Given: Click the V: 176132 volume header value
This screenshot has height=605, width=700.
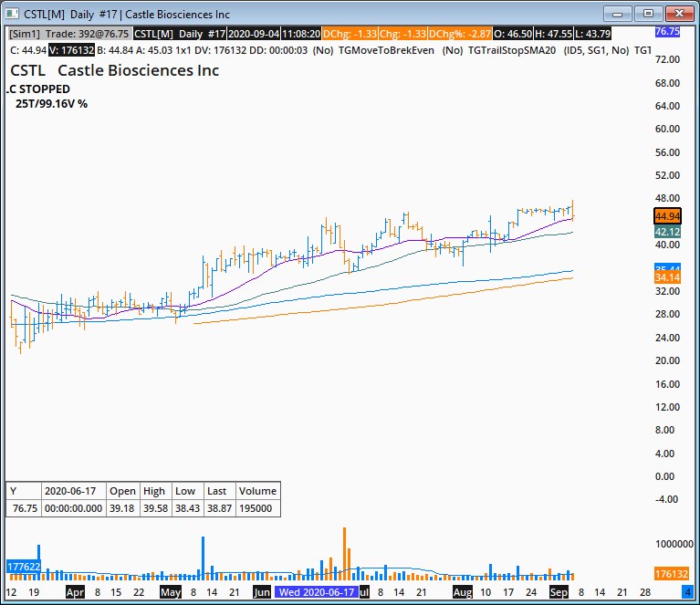Looking at the screenshot, I should (x=71, y=50).
